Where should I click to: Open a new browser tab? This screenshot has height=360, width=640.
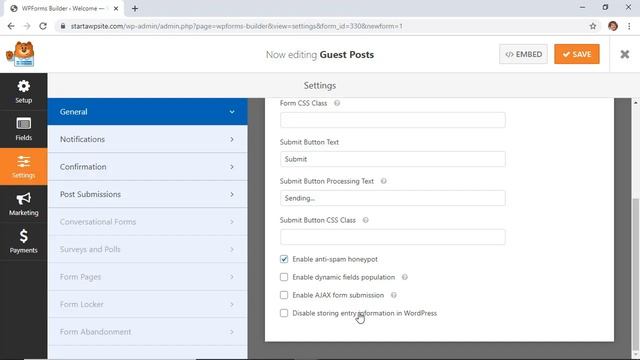tap(135, 8)
